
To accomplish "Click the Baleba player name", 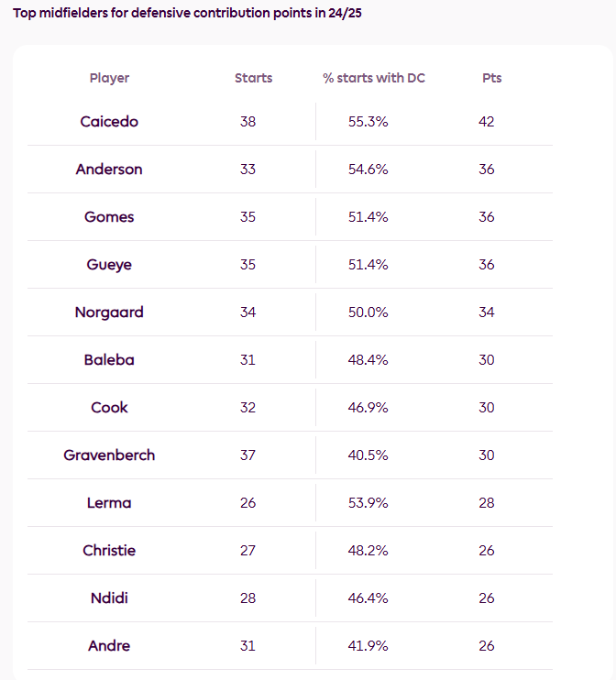I will 109,360.
